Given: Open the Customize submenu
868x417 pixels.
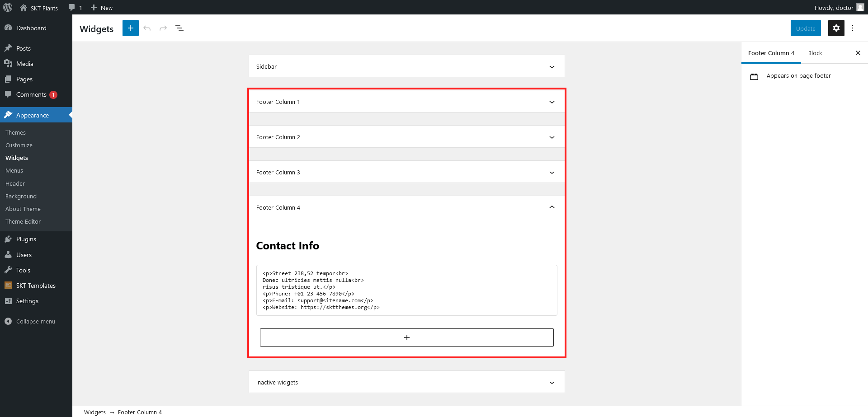Looking at the screenshot, I should coord(19,145).
